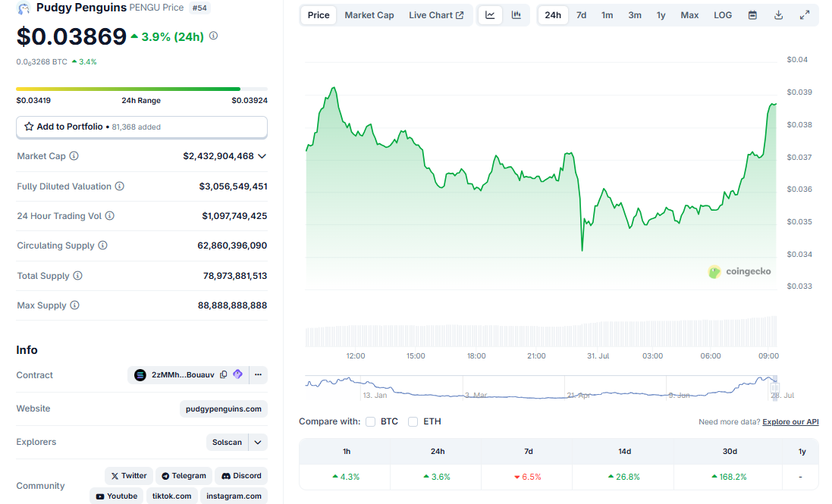Click the Pudgy Penguins coin logo
The width and height of the screenshot is (832, 504).
click(24, 8)
